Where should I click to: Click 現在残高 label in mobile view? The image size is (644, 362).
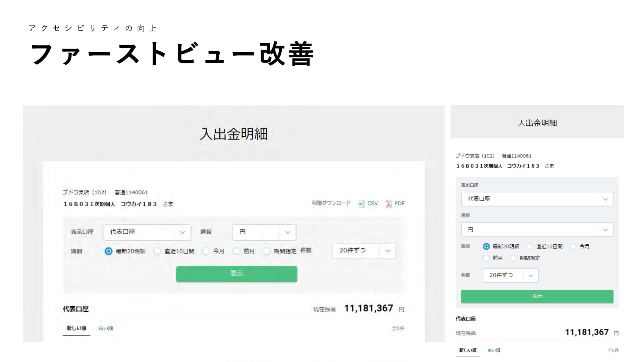pyautogui.click(x=466, y=333)
